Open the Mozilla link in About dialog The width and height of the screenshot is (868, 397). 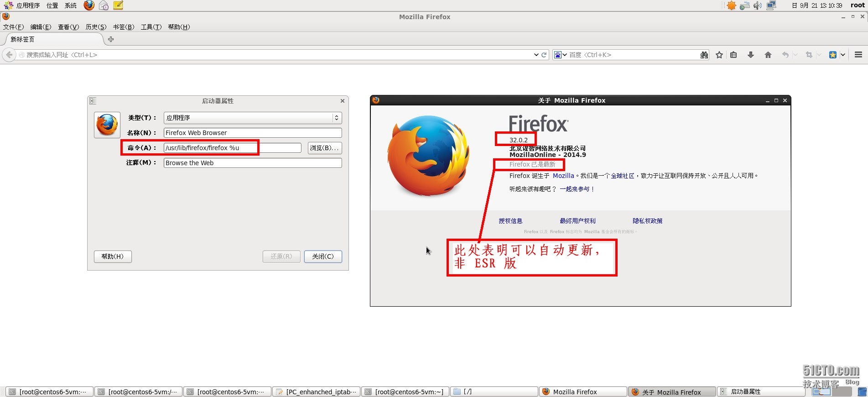tap(563, 176)
